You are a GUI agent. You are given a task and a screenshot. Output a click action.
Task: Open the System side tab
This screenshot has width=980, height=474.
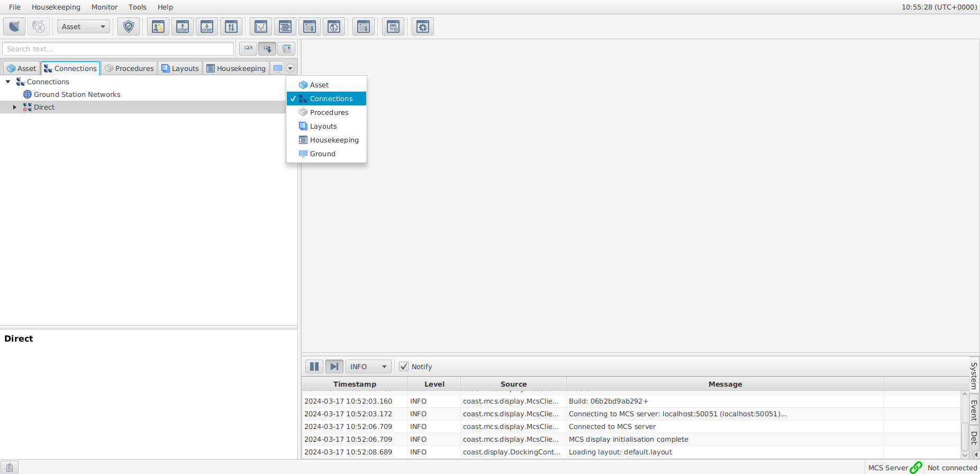pyautogui.click(x=974, y=375)
